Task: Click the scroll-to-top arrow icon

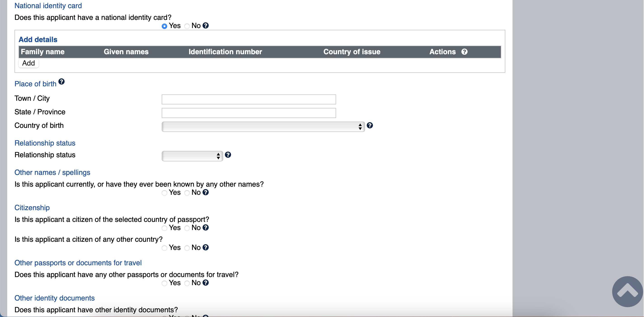Action: 627,291
